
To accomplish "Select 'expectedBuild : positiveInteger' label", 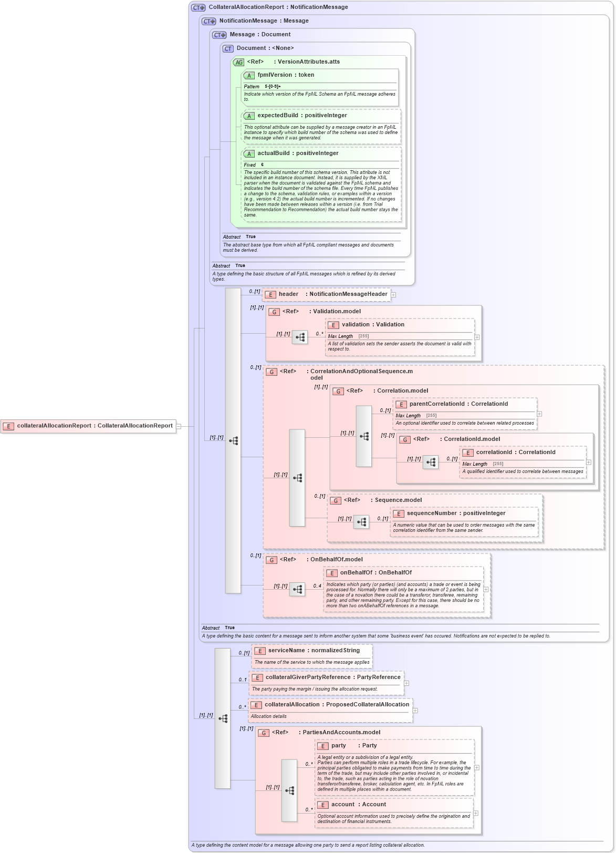I will click(x=302, y=116).
